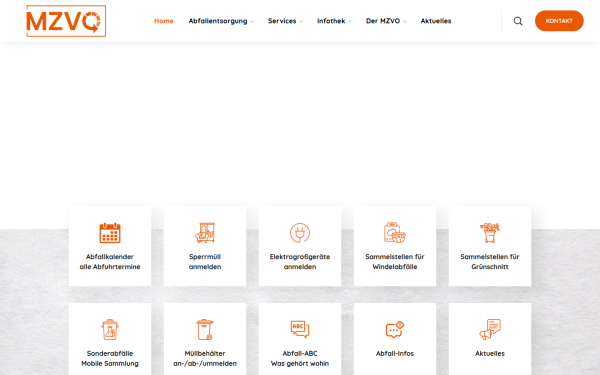Viewport: 600px width, 375px height.
Task: Click the Müllbehälter trash can icon
Action: [205, 329]
